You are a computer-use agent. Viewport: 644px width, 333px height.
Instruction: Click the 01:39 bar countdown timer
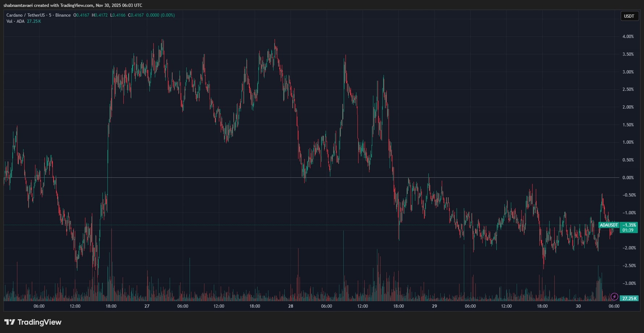tap(628, 230)
